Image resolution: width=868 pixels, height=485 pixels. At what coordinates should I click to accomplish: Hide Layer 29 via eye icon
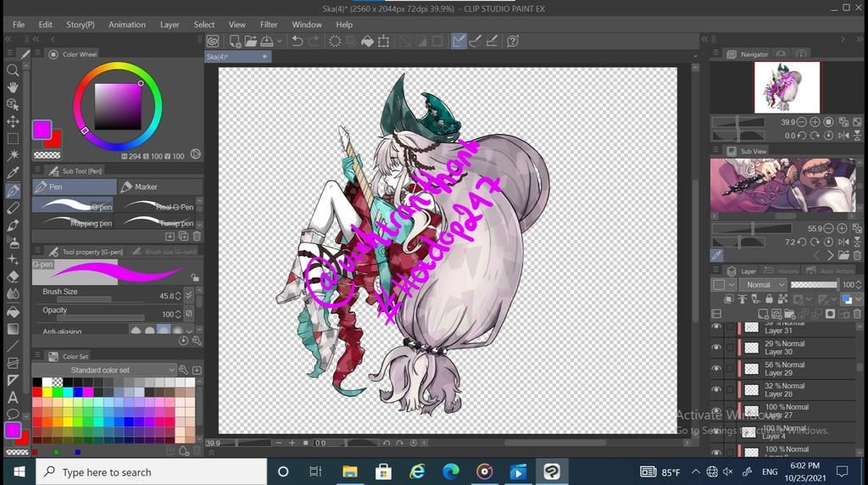(716, 368)
